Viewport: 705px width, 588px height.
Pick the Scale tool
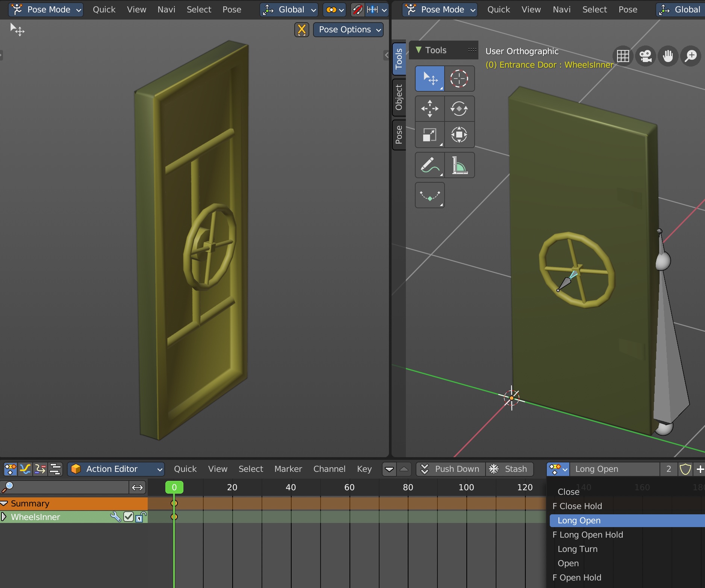point(430,135)
